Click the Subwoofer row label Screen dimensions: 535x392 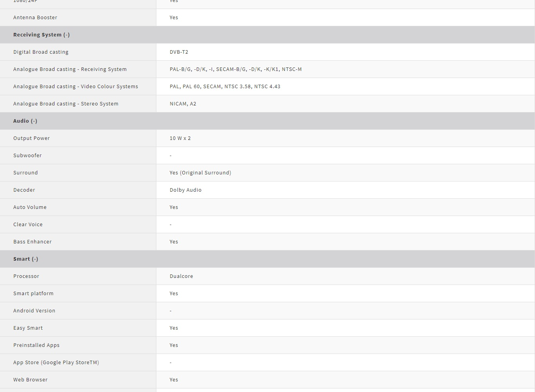(x=27, y=156)
